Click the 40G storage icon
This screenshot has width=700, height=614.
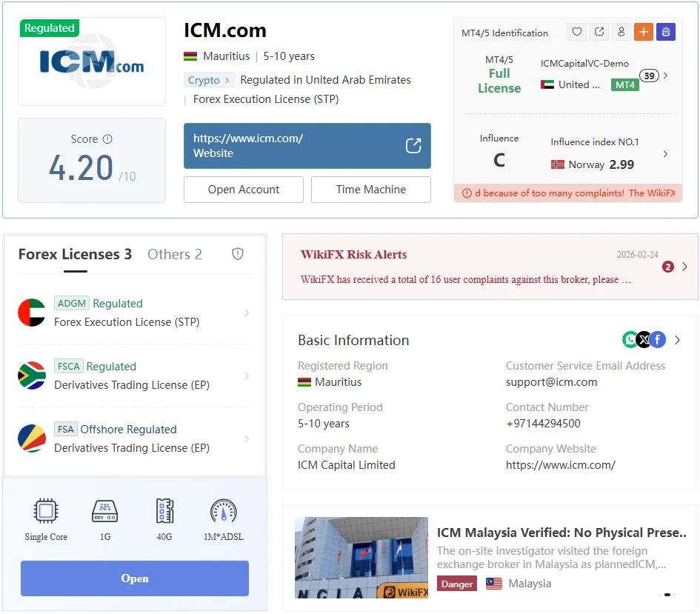pyautogui.click(x=164, y=510)
